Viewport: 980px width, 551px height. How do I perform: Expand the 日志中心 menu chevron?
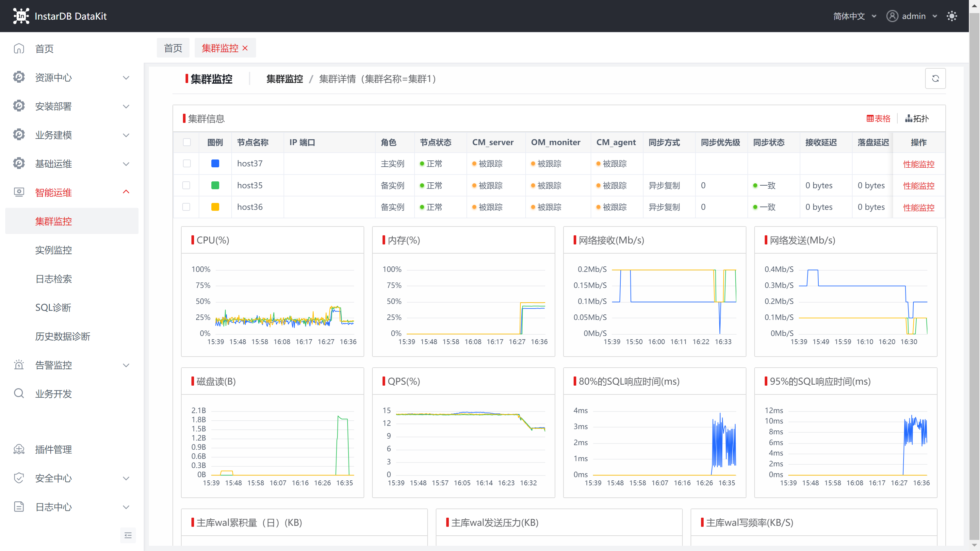(x=126, y=507)
